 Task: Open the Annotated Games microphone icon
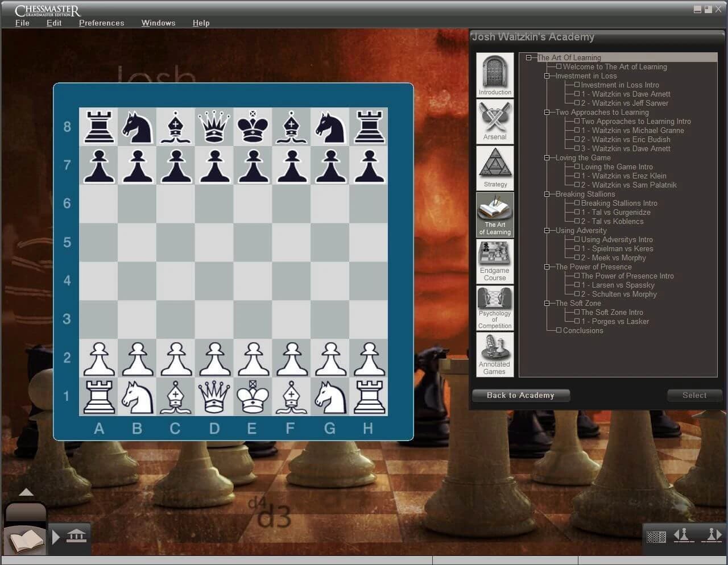click(x=495, y=354)
